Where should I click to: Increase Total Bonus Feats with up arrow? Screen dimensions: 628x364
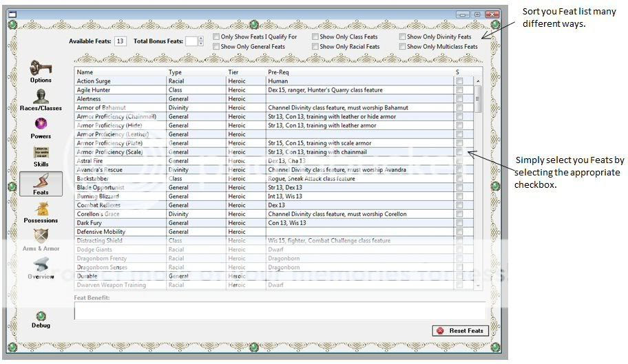pyautogui.click(x=200, y=39)
